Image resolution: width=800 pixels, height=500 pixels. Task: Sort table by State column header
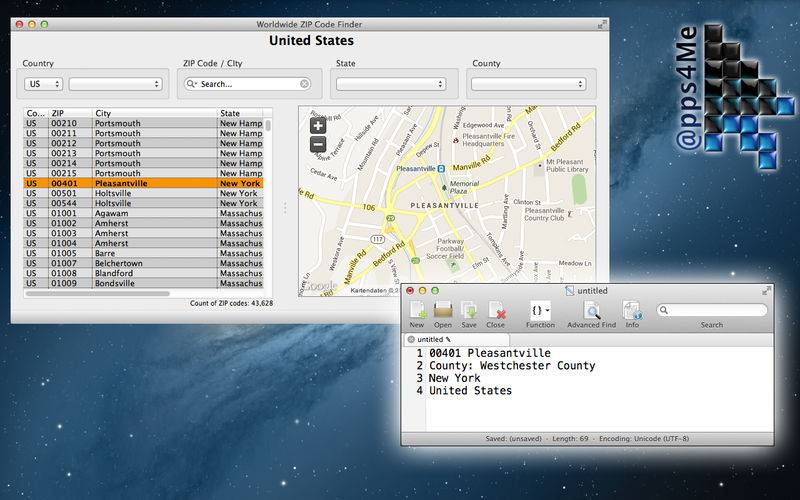tap(240, 113)
